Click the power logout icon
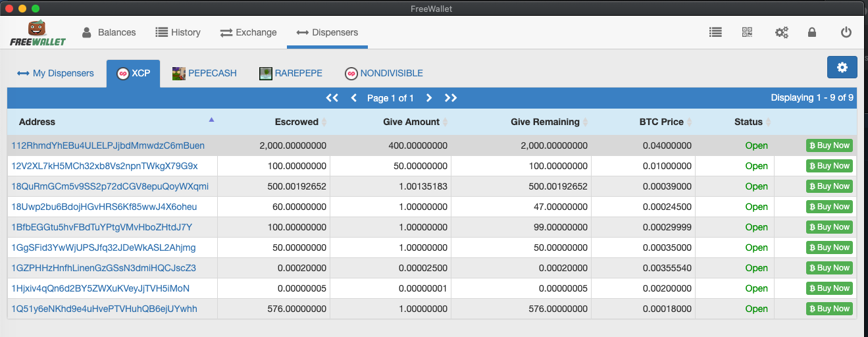The image size is (868, 337). point(846,32)
